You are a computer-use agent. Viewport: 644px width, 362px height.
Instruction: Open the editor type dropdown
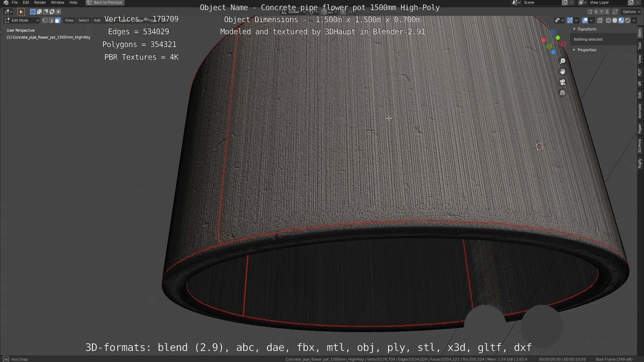click(8, 12)
